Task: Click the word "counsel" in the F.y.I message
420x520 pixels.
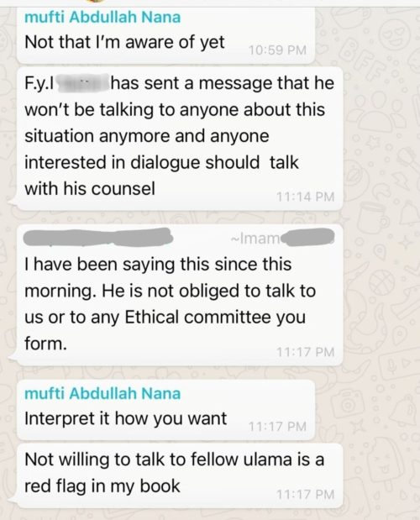Action: (x=123, y=189)
